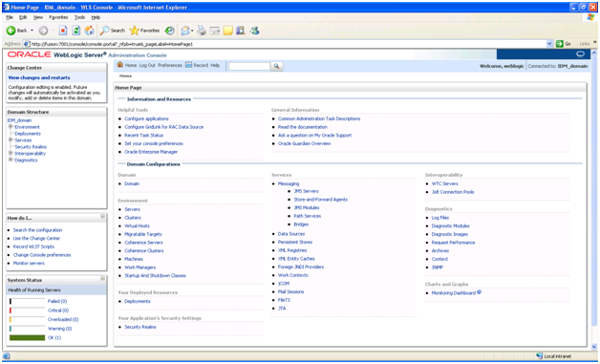
Task: Click the Print toolbar icon
Action: 202,31
